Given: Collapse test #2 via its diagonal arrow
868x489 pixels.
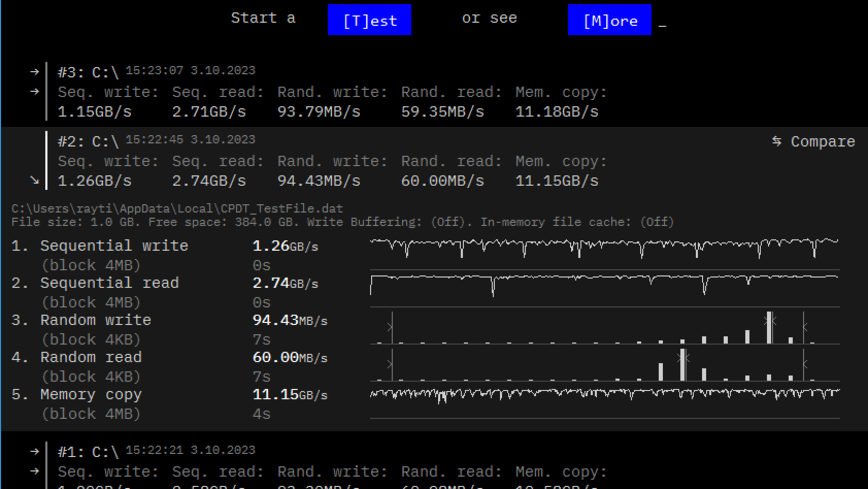Looking at the screenshot, I should [34, 180].
